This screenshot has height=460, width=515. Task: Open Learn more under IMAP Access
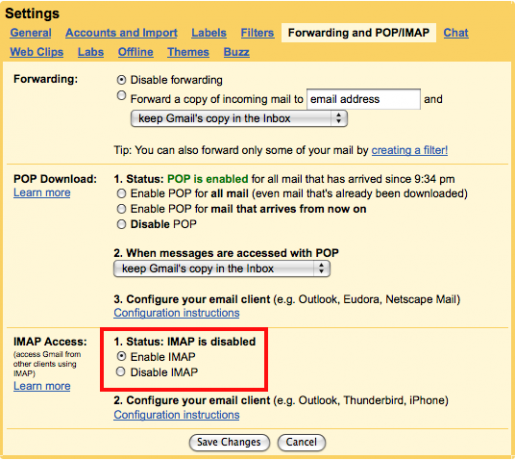coord(42,386)
